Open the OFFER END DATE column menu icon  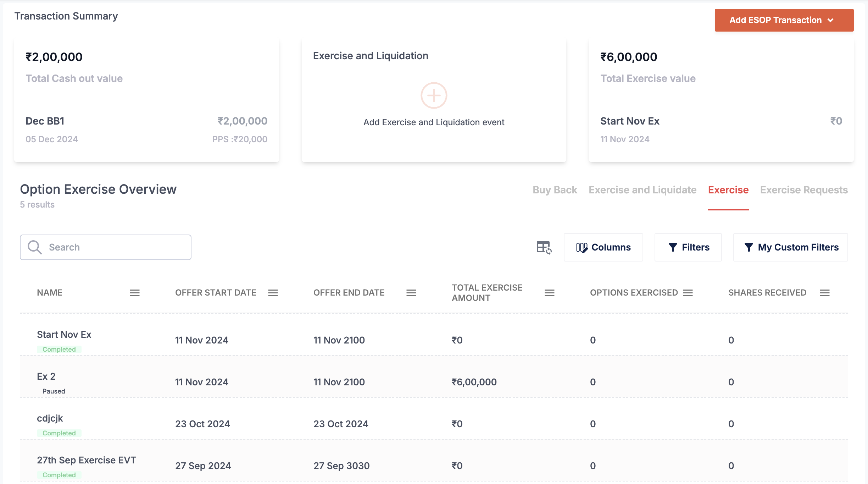[x=411, y=293]
